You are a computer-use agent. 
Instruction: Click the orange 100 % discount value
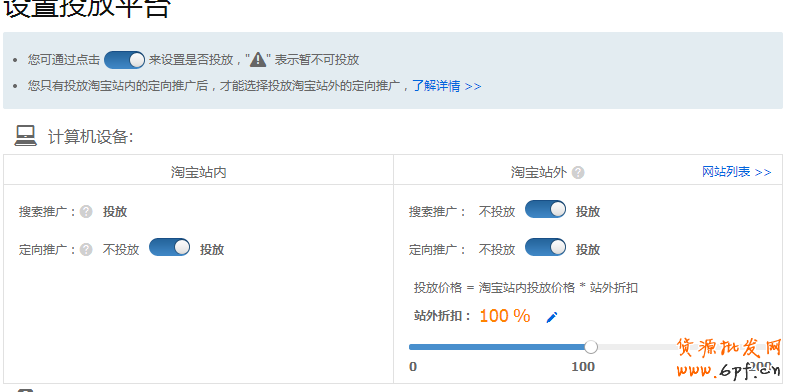tap(504, 316)
